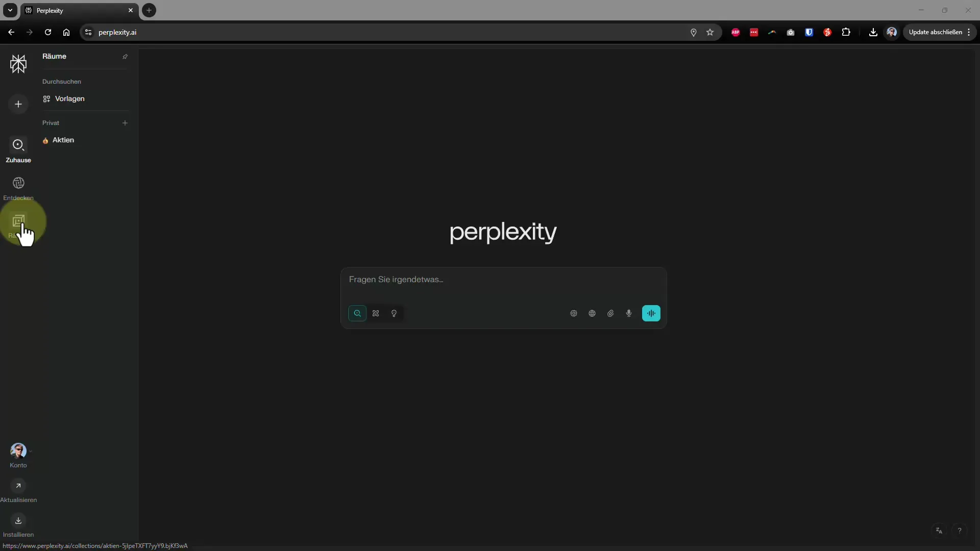View site information icon in address bar
Image resolution: width=980 pixels, height=551 pixels.
(88, 32)
